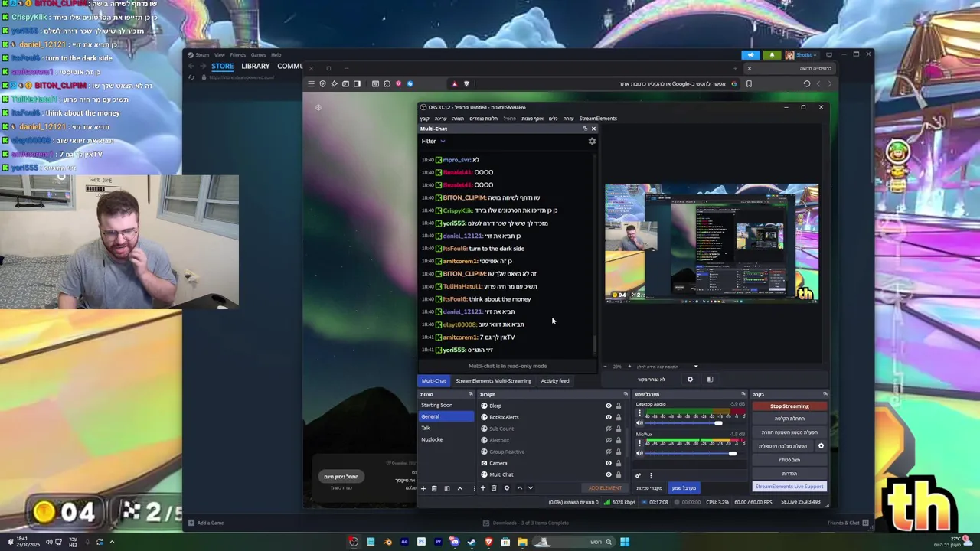Add a new scene with plus icon
The width and height of the screenshot is (980, 551).
pyautogui.click(x=423, y=488)
